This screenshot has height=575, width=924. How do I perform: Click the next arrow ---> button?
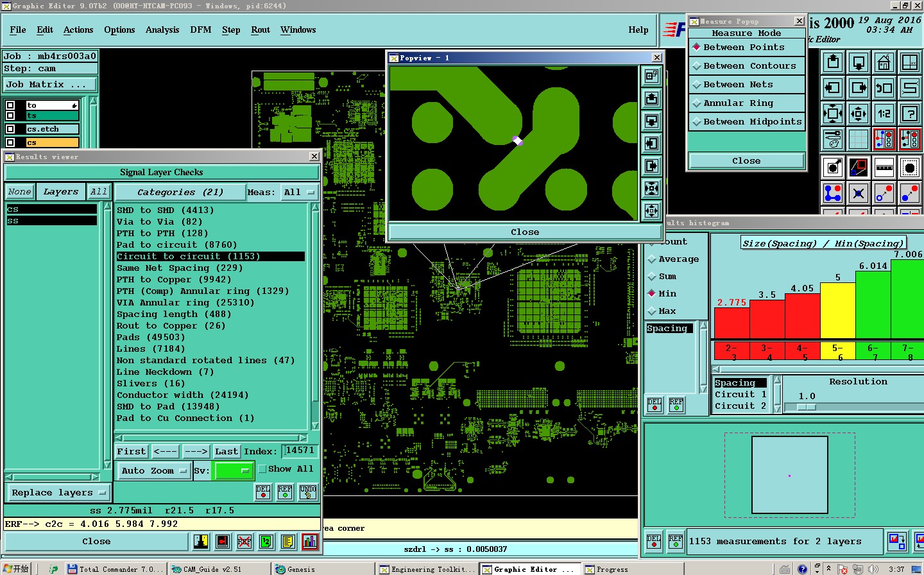coord(196,452)
